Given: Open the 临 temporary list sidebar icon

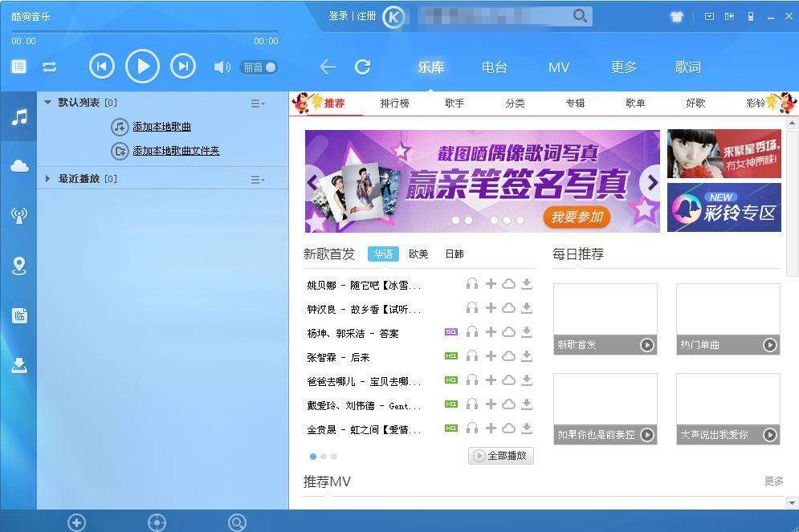Looking at the screenshot, I should (x=19, y=315).
